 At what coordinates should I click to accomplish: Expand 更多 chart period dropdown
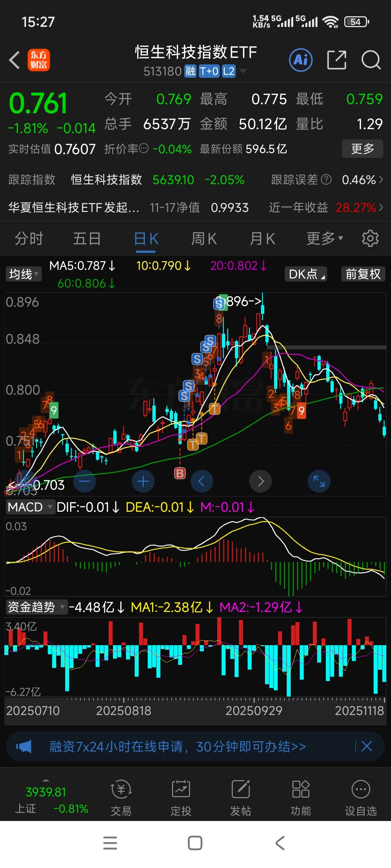point(324,238)
